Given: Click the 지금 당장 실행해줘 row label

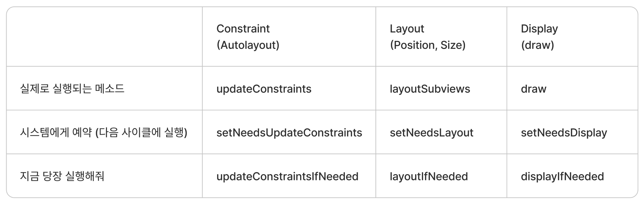Looking at the screenshot, I should click(x=62, y=176).
